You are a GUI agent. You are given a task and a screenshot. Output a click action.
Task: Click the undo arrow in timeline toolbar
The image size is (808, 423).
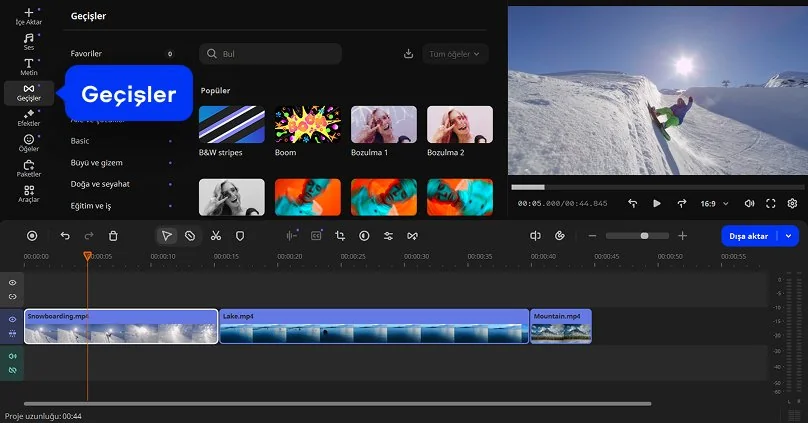(x=65, y=236)
